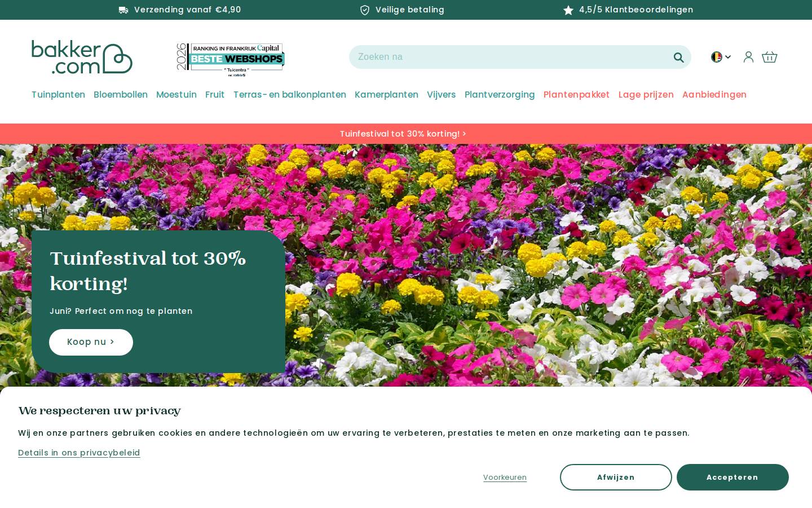Screen dimensions: 812x508
Task: Open cookie 'Voorkeuren' link
Action: click(505, 478)
